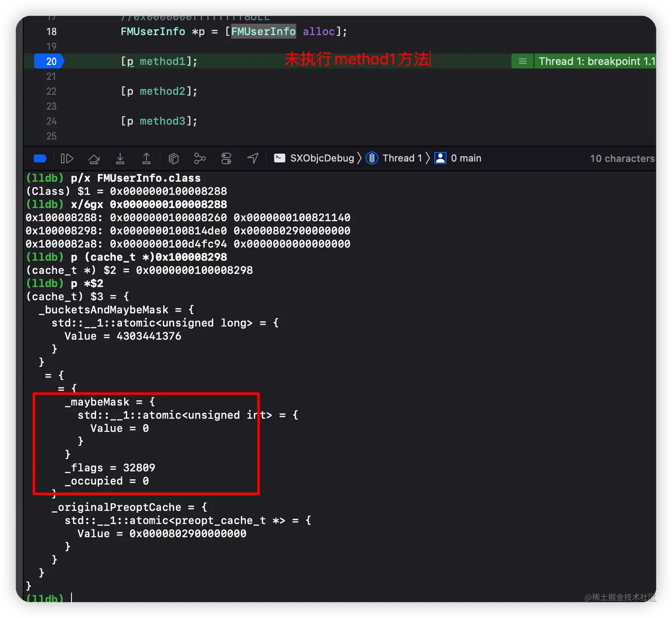Click line number 22 in the gutter
The image size is (672, 618).
(52, 91)
